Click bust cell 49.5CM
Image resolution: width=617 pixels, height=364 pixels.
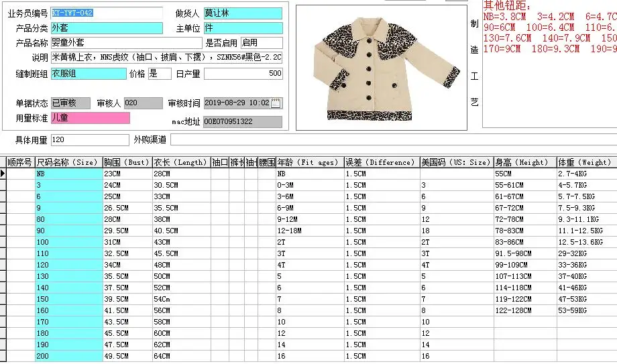[x=127, y=357]
